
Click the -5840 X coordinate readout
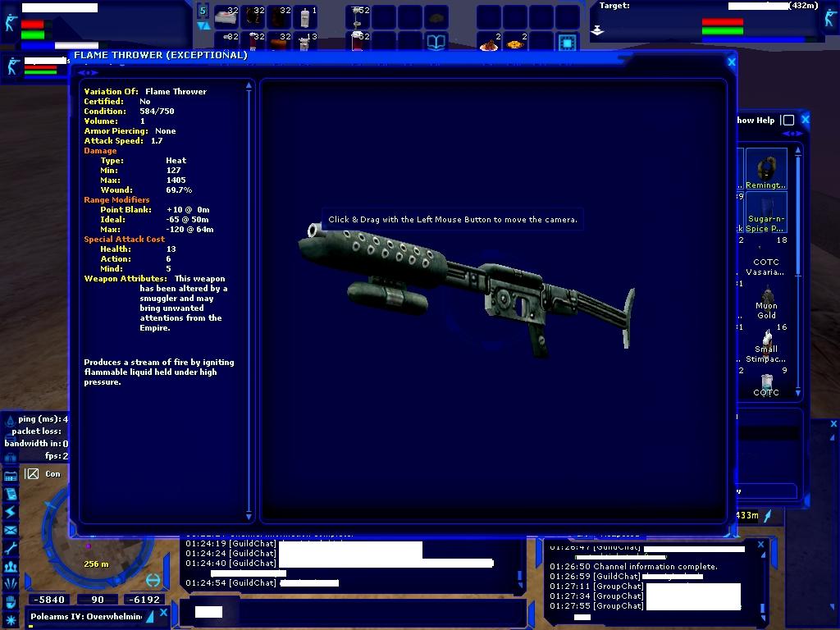[x=49, y=600]
